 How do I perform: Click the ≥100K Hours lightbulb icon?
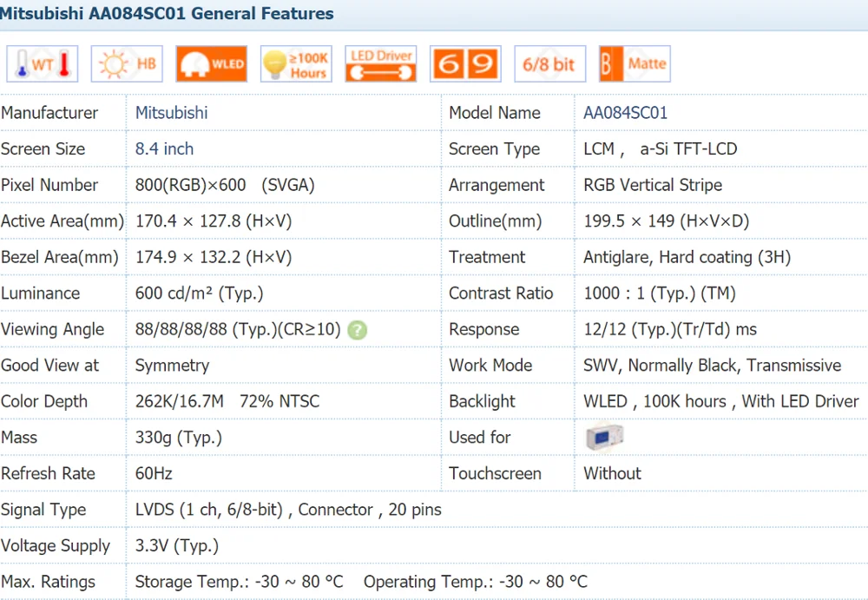coord(296,63)
